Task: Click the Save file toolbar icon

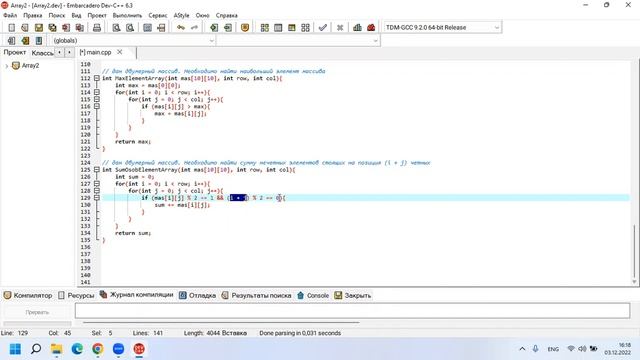Action: click(x=39, y=28)
